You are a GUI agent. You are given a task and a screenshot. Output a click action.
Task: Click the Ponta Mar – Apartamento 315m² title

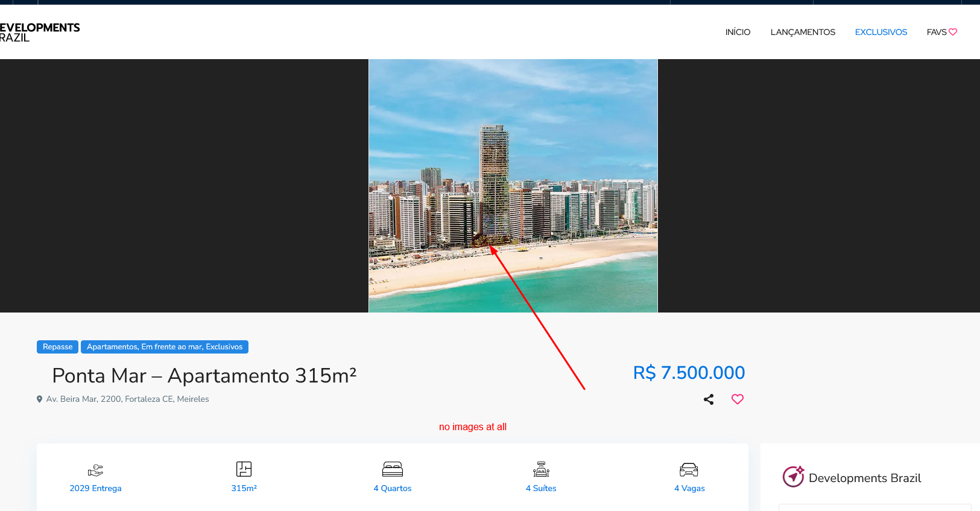point(204,376)
